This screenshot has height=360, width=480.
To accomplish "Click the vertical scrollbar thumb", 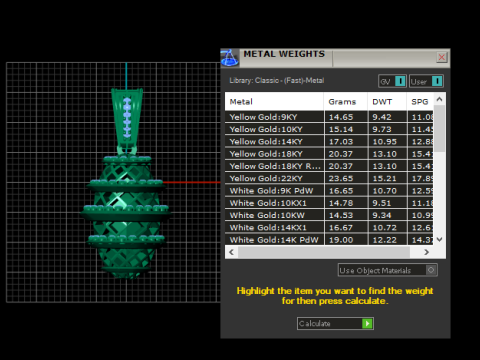I will (439, 129).
